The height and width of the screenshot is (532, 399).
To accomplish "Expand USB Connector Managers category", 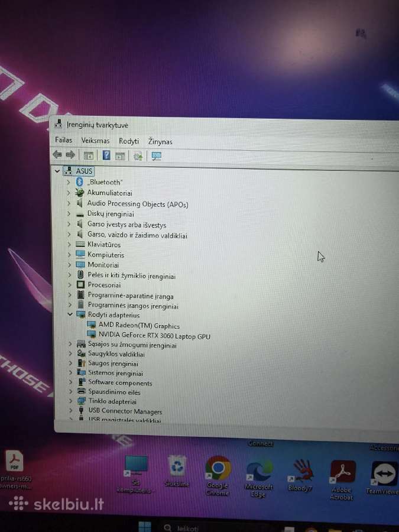I will (70, 411).
